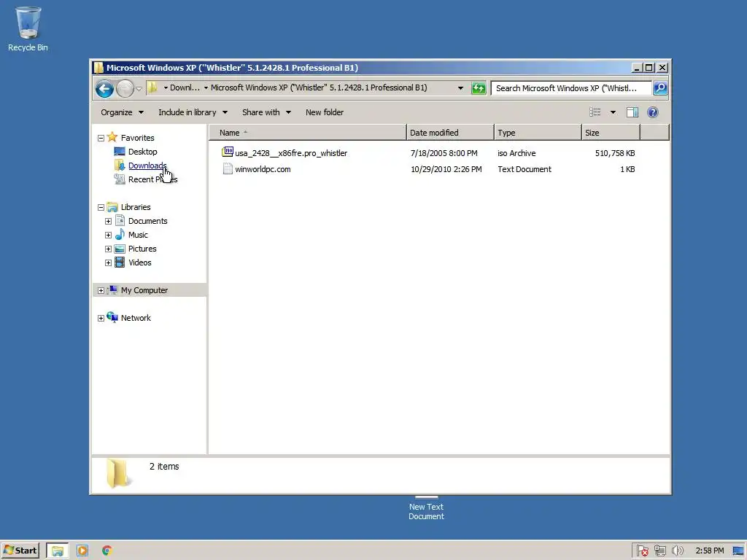The image size is (747, 560).
Task: Select the Libraries icon
Action: click(x=112, y=206)
